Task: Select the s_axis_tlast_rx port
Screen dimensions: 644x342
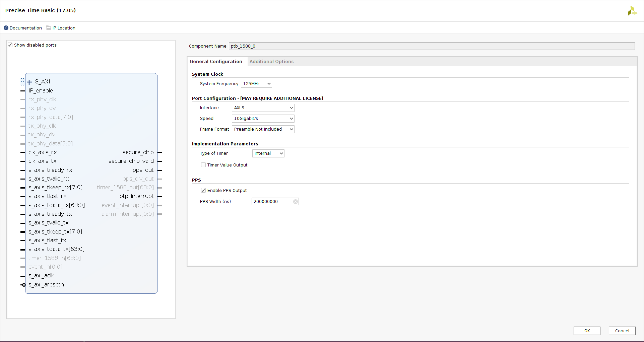Action: click(x=48, y=196)
